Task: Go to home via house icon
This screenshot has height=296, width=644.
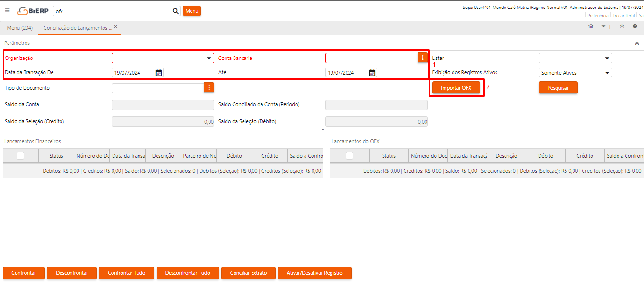Action: [591, 26]
